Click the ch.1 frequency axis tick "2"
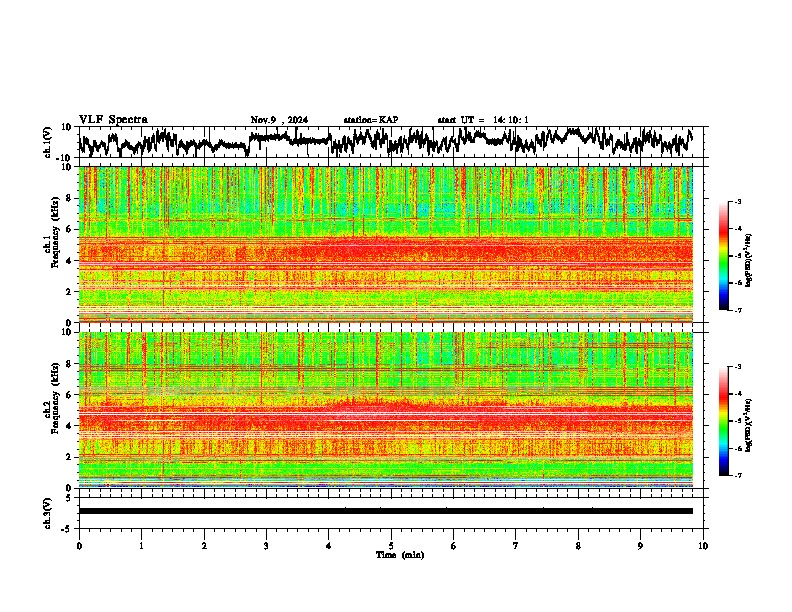This screenshot has width=792, height=612. [x=70, y=292]
